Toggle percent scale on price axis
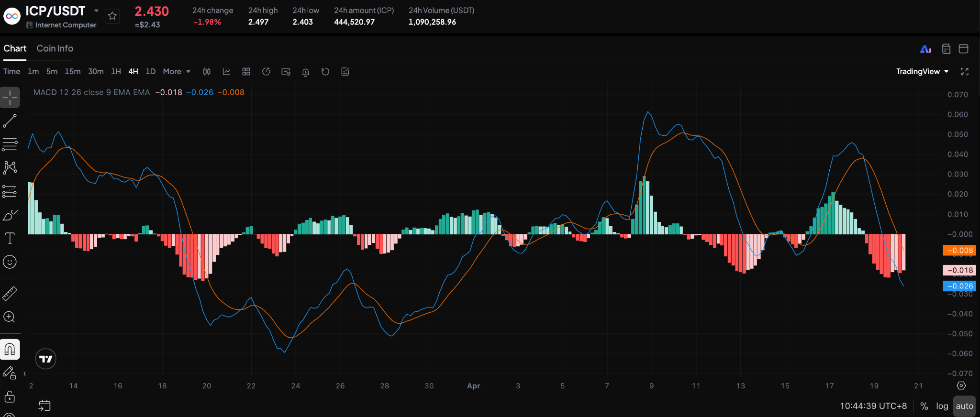The height and width of the screenshot is (417, 980). [924, 406]
